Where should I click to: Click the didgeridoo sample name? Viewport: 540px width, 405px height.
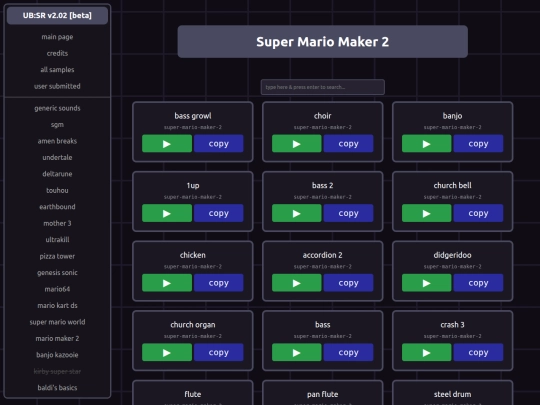[453, 255]
